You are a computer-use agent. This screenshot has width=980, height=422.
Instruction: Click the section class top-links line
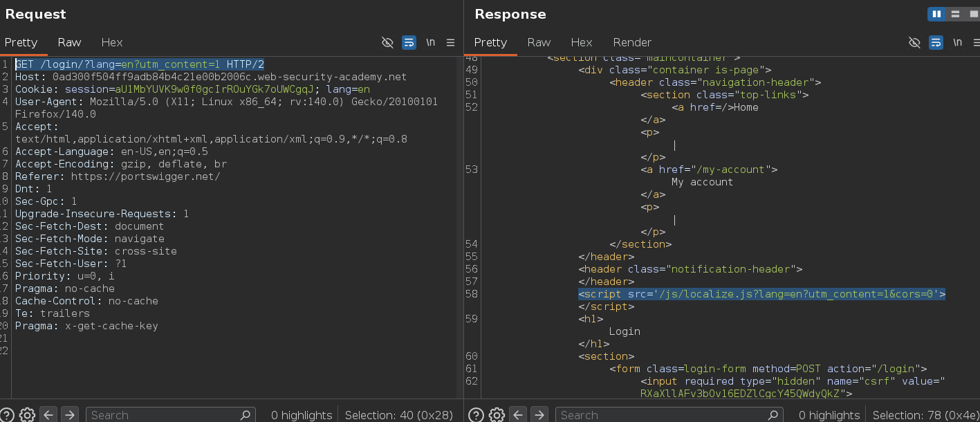pyautogui.click(x=725, y=95)
